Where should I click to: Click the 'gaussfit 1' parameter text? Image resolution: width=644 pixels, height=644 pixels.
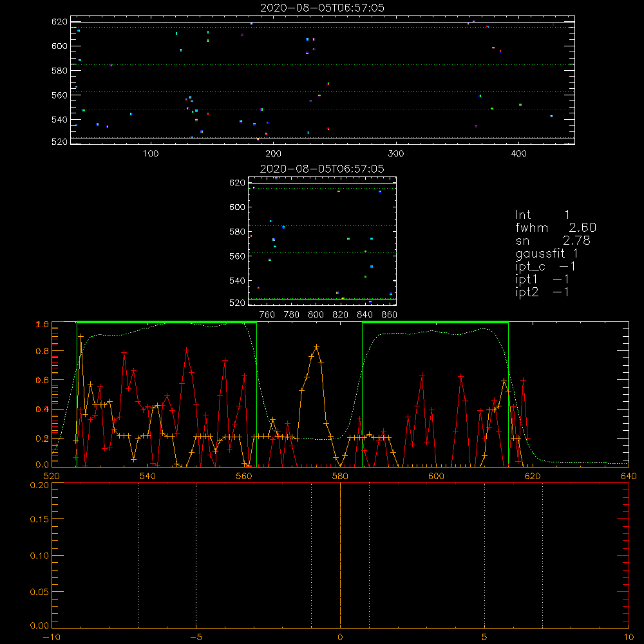pos(547,253)
